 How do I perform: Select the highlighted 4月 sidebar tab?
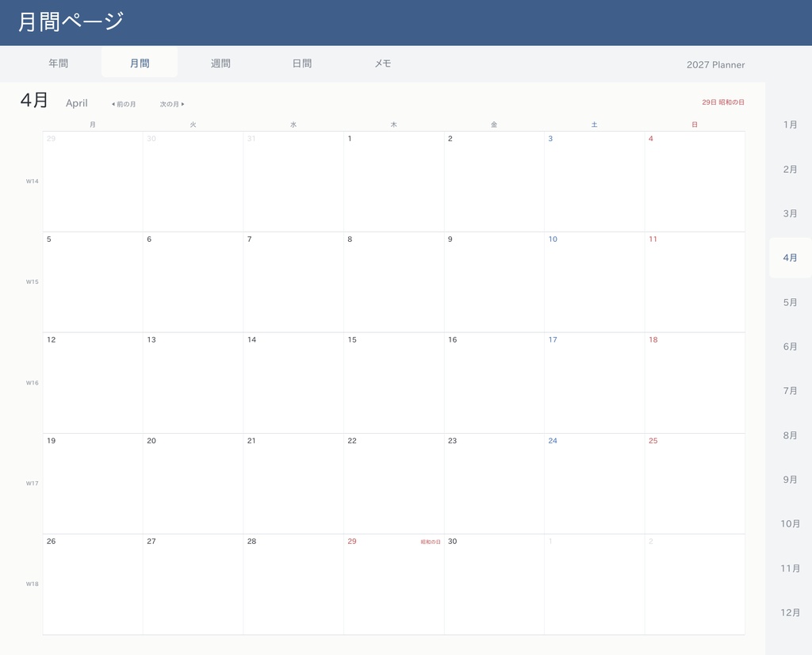(x=791, y=258)
